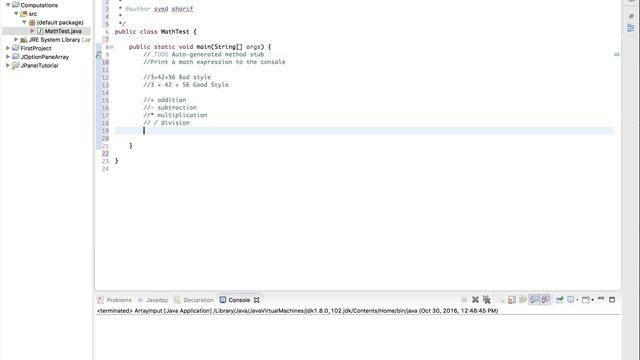Open the Task List icon on right trim
This screenshot has width=640, height=360.
pos(631,16)
